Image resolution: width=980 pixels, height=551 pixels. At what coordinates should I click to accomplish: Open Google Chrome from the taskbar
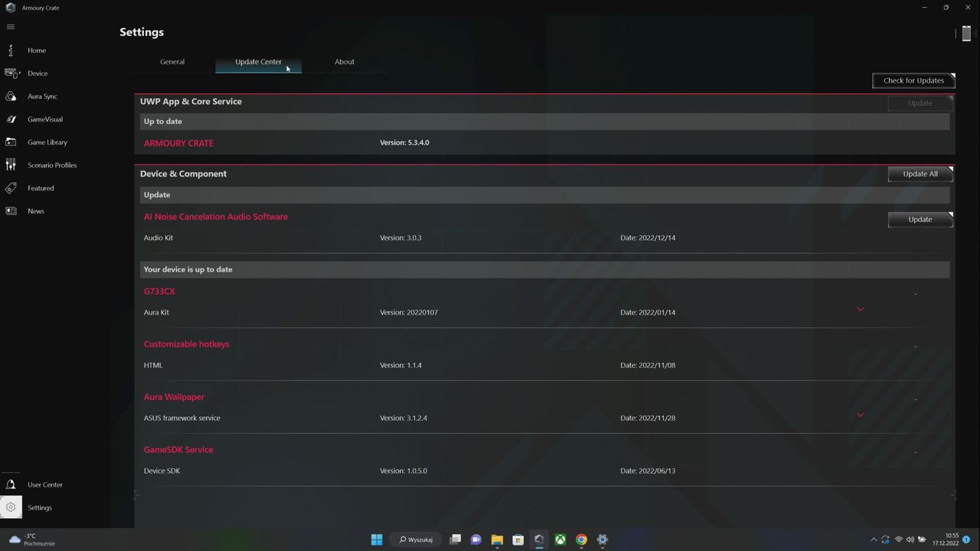[581, 540]
